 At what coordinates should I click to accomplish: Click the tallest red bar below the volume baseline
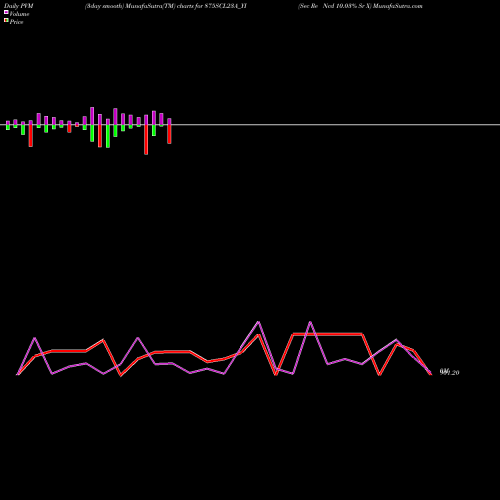pyautogui.click(x=146, y=139)
